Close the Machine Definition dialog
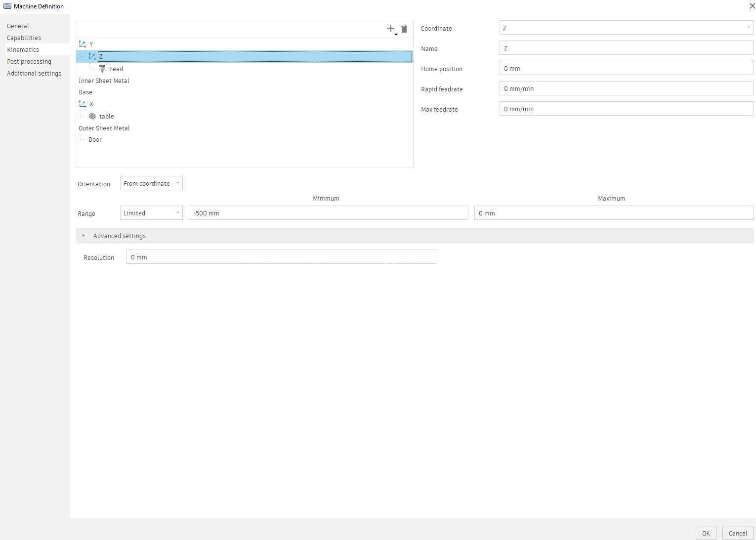The image size is (756, 540). [x=752, y=6]
